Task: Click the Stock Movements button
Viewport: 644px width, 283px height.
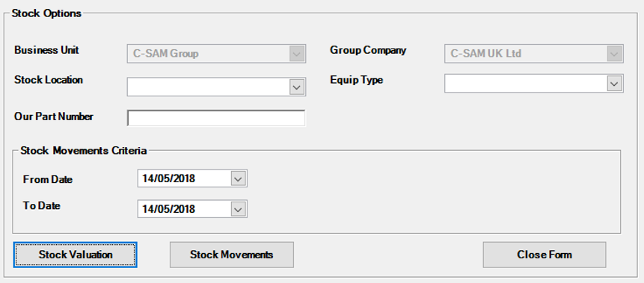Action: [232, 255]
